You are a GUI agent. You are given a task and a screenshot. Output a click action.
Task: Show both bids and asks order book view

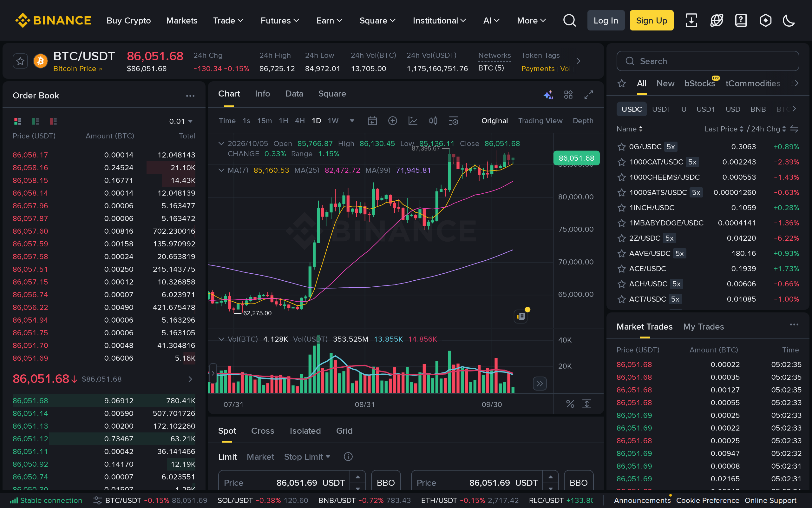click(x=17, y=121)
